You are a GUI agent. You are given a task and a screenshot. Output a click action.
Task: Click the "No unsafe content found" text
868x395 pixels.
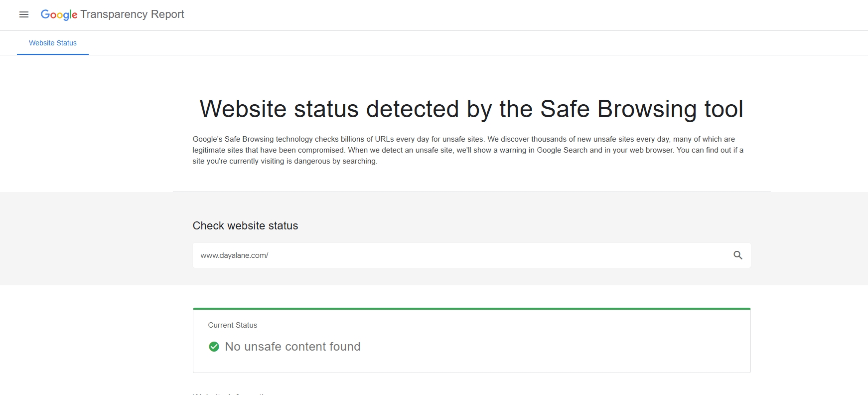(x=292, y=347)
